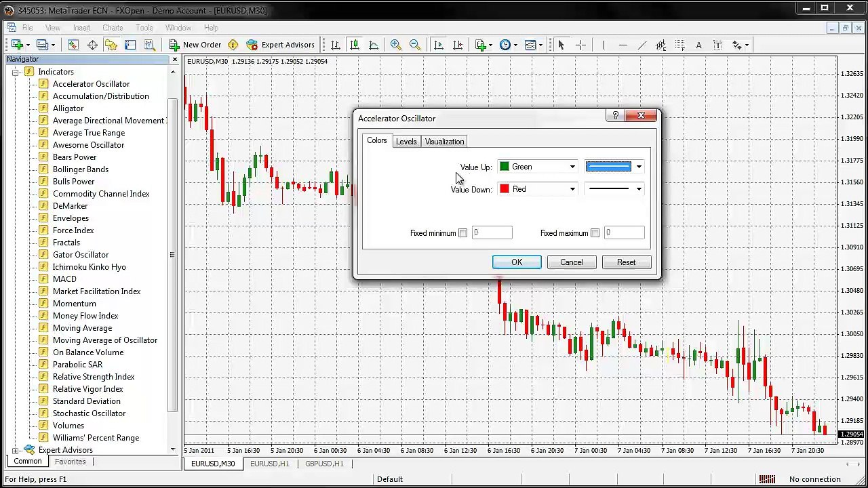868x488 pixels.
Task: Zoom out on the chart
Action: [415, 45]
